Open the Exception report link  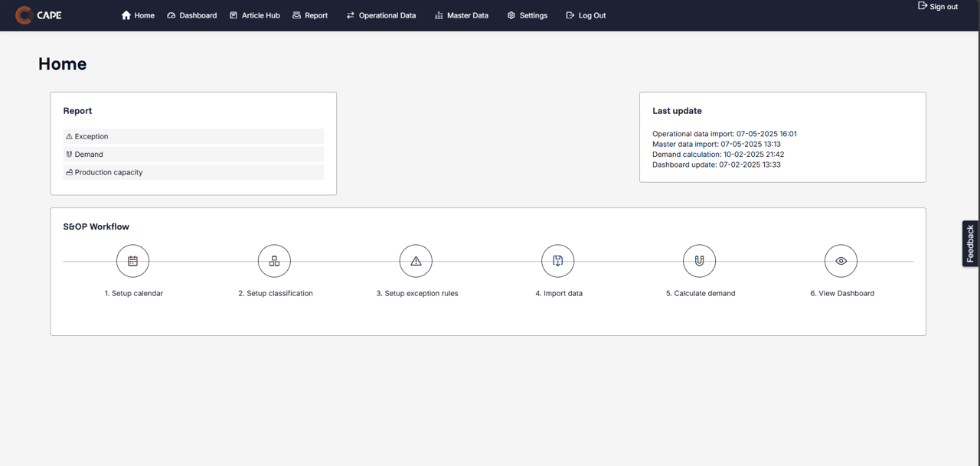[x=92, y=136]
